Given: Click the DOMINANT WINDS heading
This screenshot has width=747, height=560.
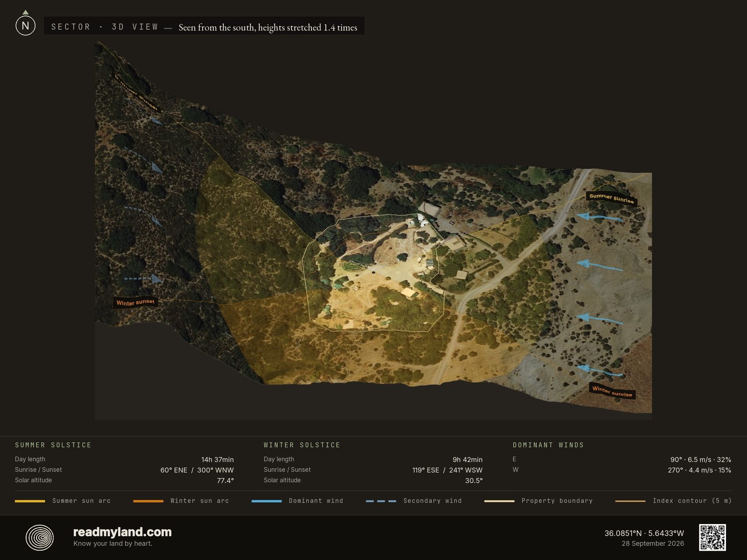Looking at the screenshot, I should pyautogui.click(x=549, y=445).
